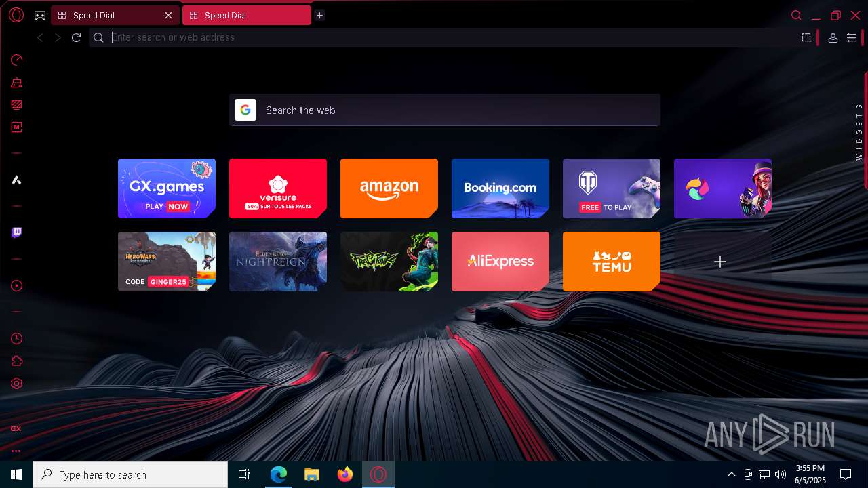Open the Elden Ring Nightreign tile
This screenshot has height=488, width=868.
pyautogui.click(x=278, y=262)
